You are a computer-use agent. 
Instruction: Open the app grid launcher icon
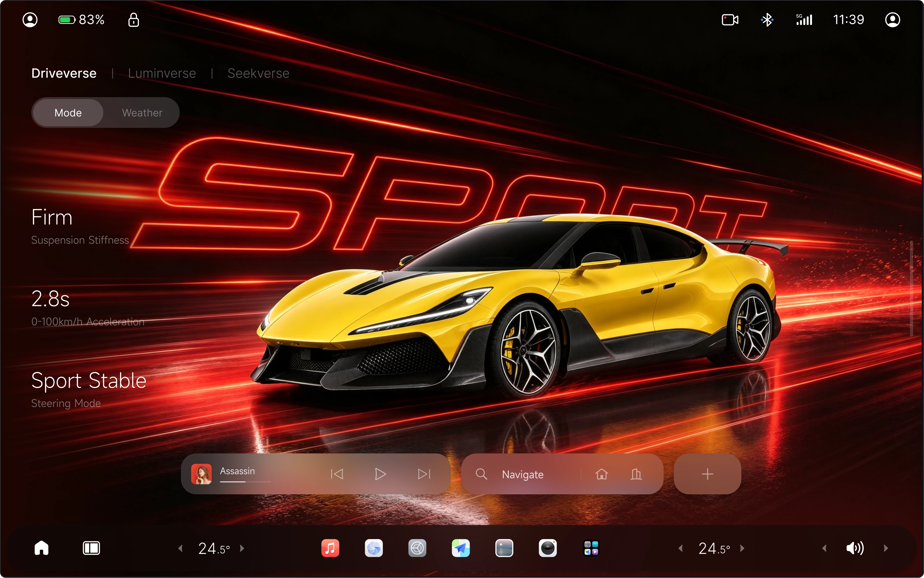[x=591, y=548]
